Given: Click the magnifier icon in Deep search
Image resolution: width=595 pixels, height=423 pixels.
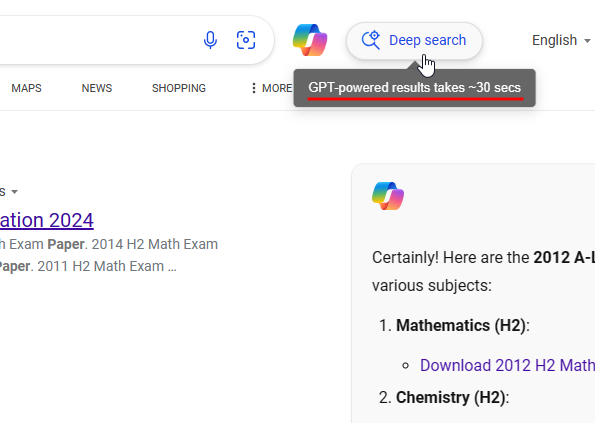Looking at the screenshot, I should 371,40.
